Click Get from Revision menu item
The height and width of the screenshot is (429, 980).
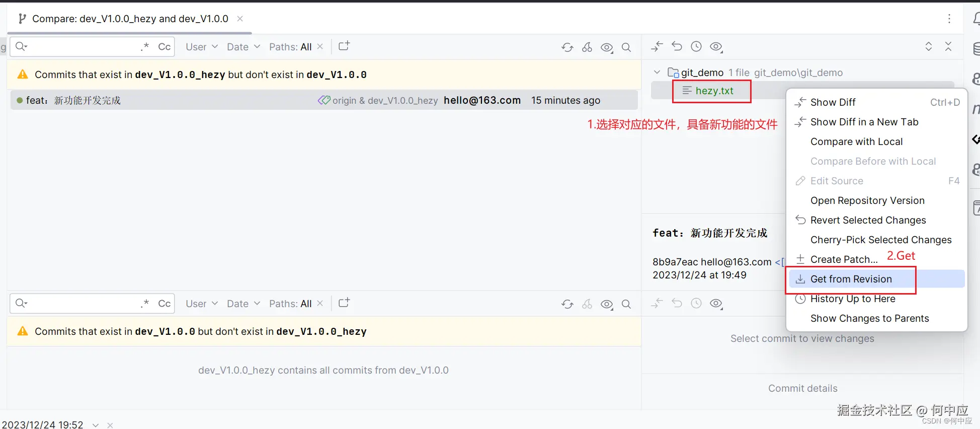877,279
